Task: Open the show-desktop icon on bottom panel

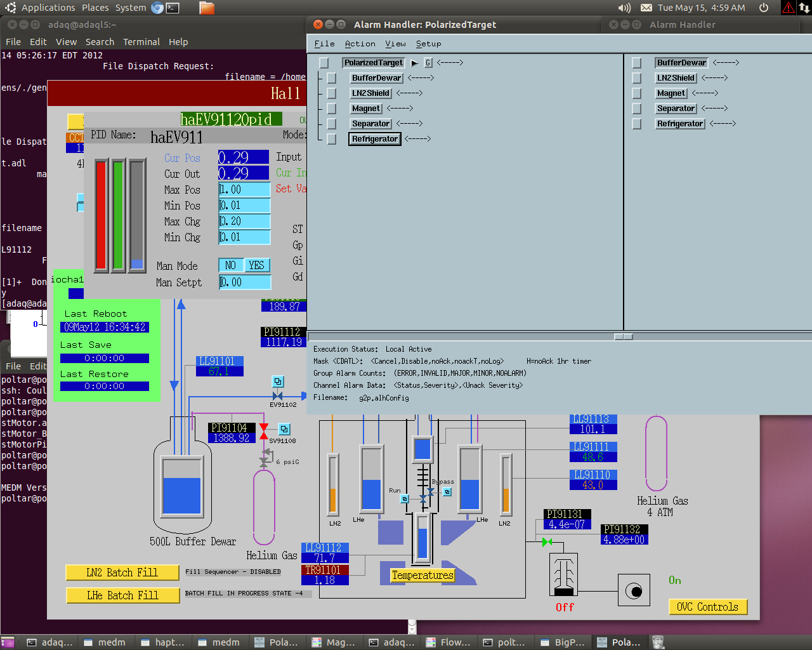Action: [8, 642]
